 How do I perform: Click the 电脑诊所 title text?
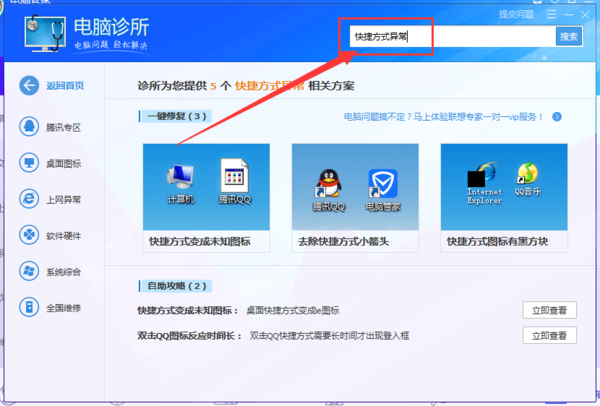tap(111, 27)
